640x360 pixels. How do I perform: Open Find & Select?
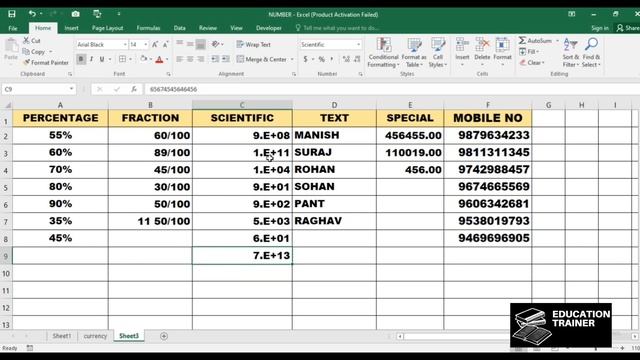[591, 53]
